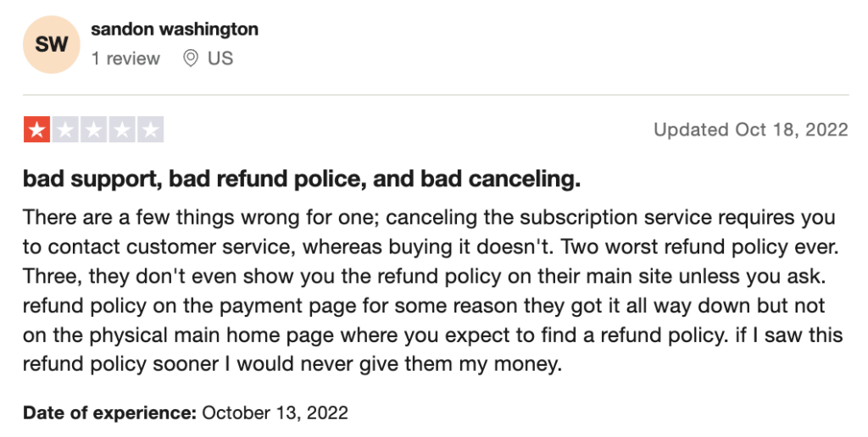Click the "1 review" count

pos(125,58)
